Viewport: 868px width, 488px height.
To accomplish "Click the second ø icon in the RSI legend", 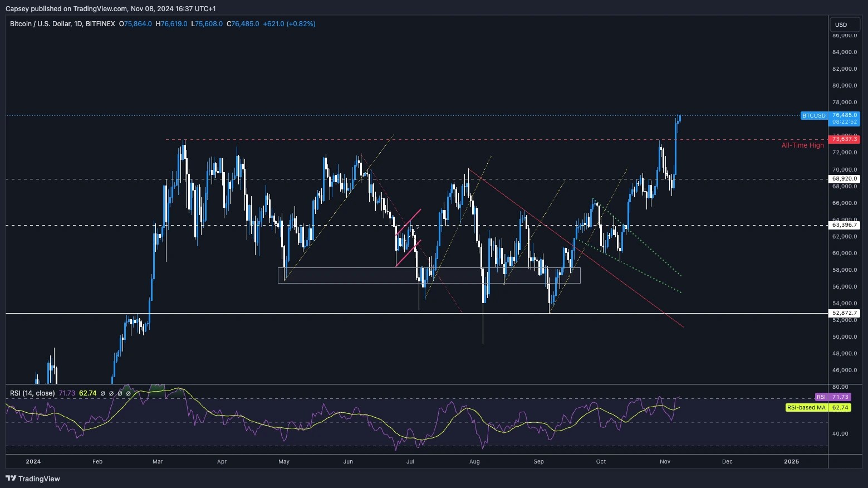I will [111, 393].
